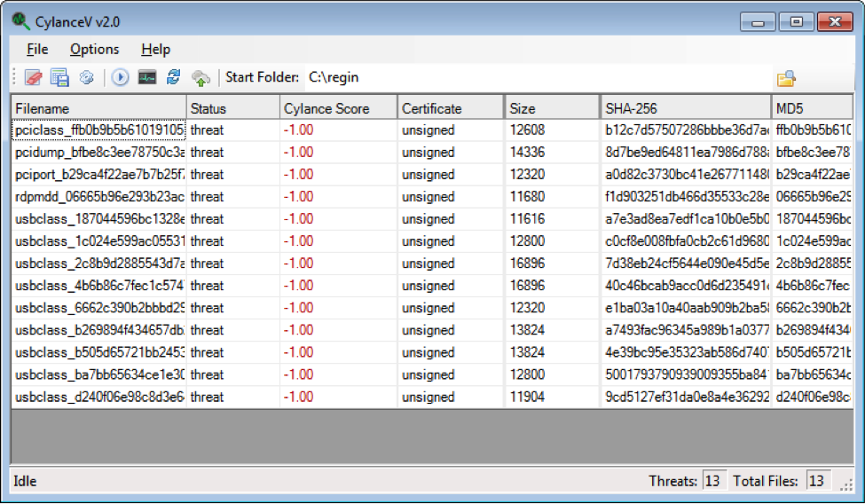Open the gear settings toolbar icon
This screenshot has height=504, width=865.
87,78
